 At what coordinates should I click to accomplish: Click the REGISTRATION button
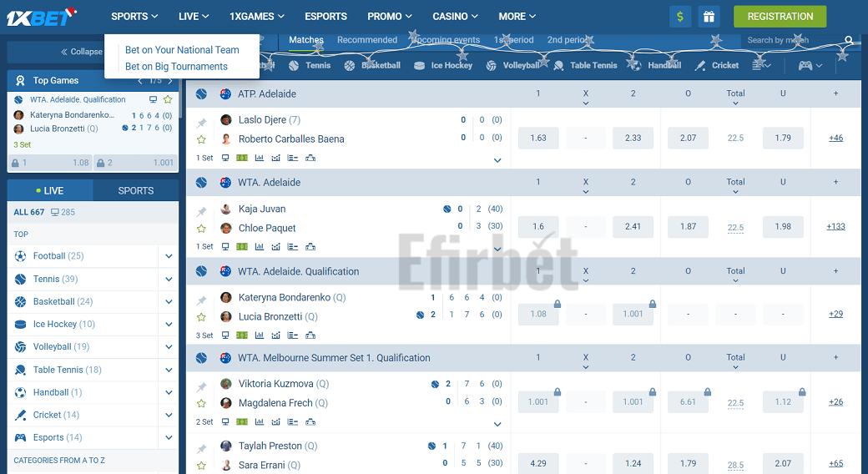[780, 17]
